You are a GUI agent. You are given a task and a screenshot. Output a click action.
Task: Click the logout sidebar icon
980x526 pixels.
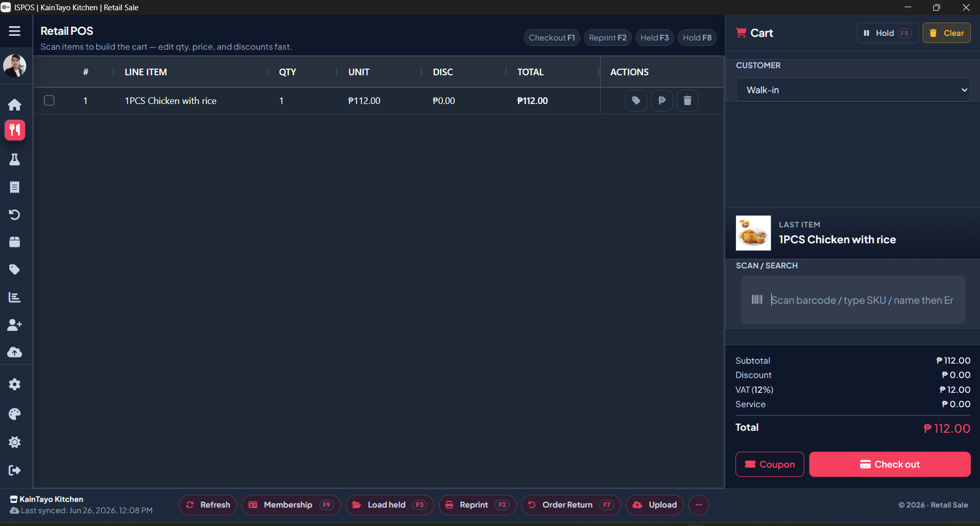[14, 470]
